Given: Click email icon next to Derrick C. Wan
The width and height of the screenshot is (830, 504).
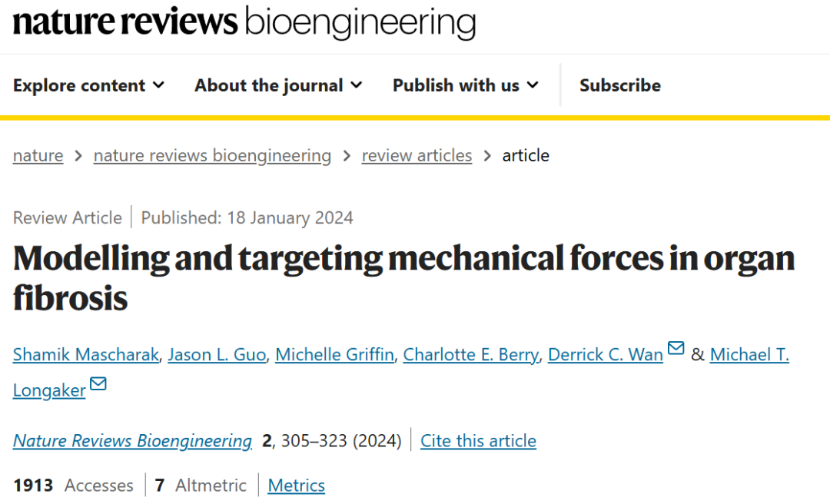Looking at the screenshot, I should click(x=676, y=349).
